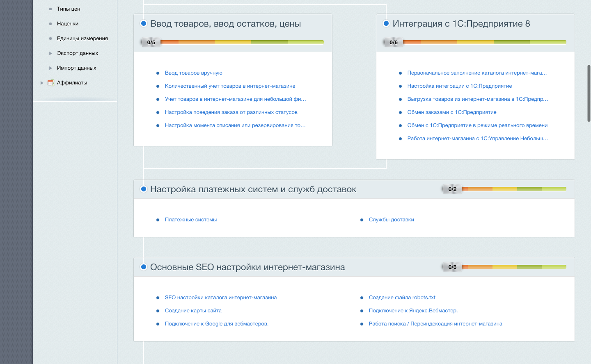
Task: Open Выгрузка товаров из интернет-магазина в 1С link
Action: click(478, 99)
